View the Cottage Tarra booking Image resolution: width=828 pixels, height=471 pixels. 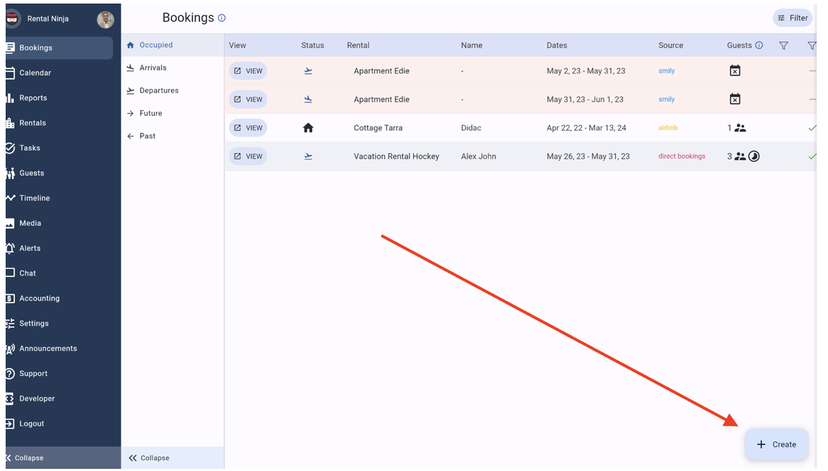click(x=248, y=128)
